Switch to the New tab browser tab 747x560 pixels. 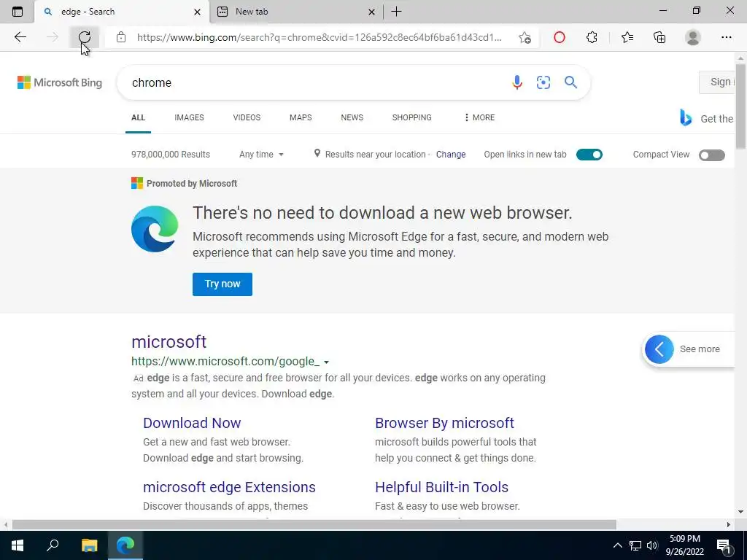coord(295,12)
